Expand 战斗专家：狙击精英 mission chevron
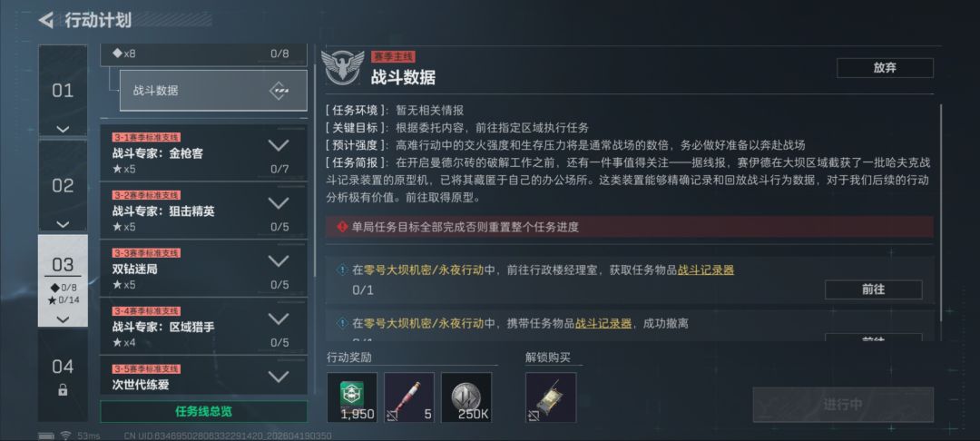The height and width of the screenshot is (441, 980). (279, 203)
